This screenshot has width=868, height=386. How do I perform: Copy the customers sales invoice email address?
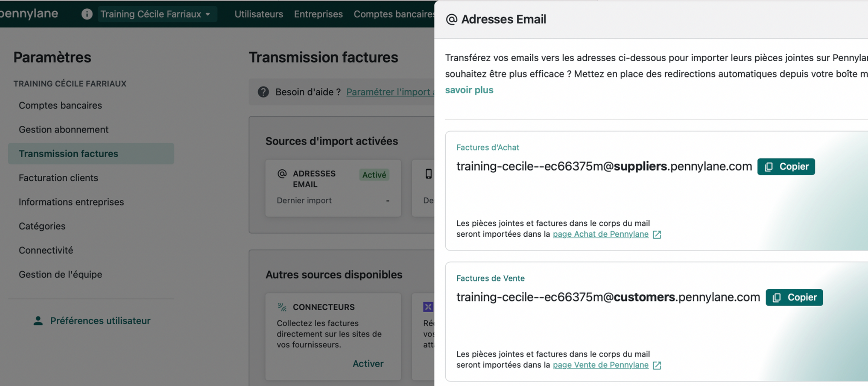coord(794,297)
